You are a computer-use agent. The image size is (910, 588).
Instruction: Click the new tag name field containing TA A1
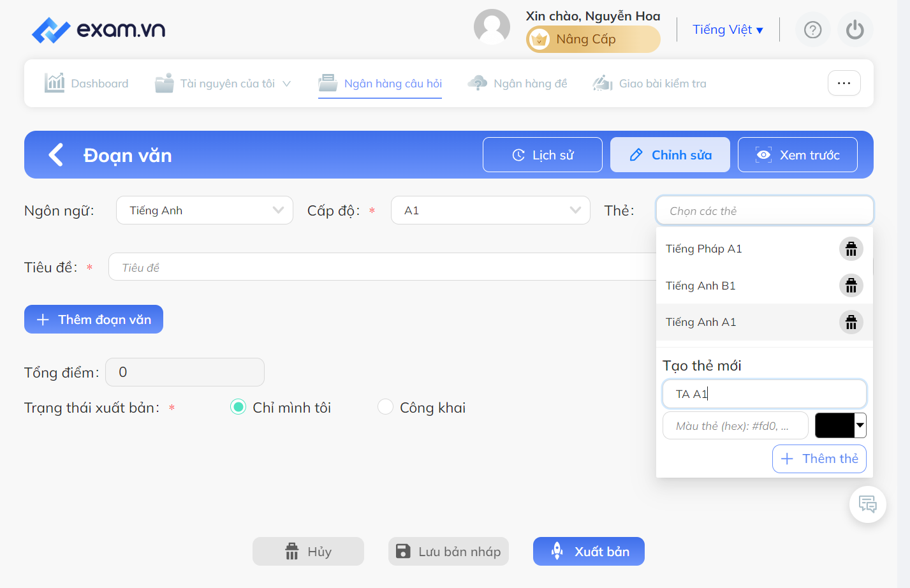(764, 393)
